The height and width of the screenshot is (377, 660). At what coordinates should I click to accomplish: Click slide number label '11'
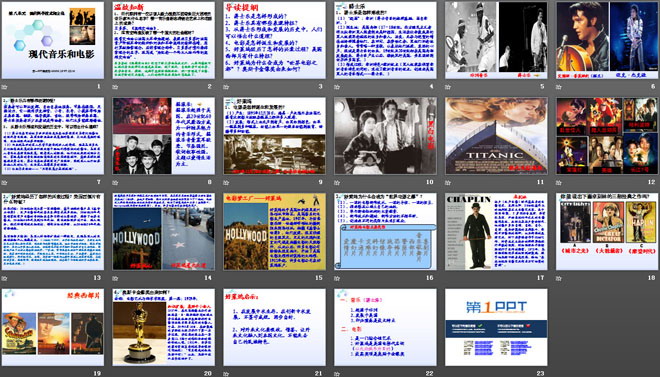(x=540, y=182)
